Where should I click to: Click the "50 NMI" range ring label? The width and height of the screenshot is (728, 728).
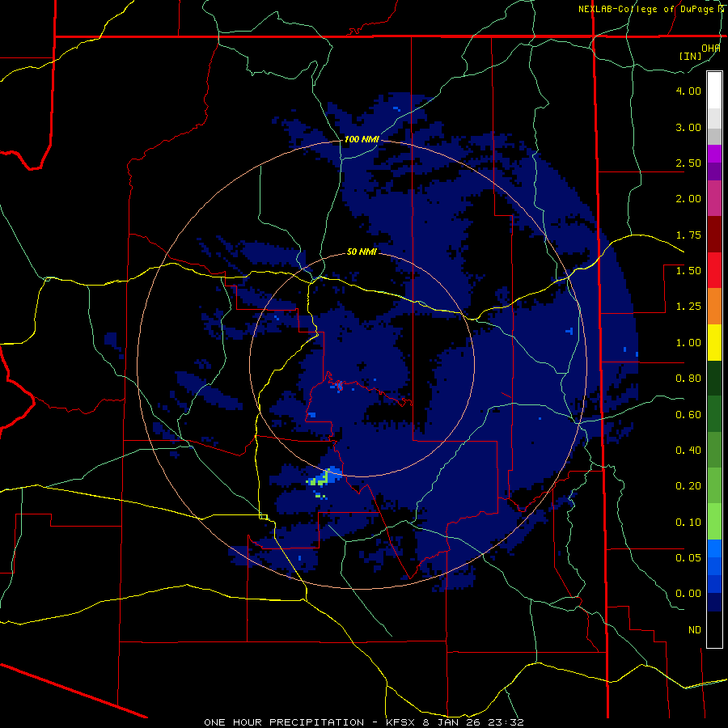click(362, 252)
